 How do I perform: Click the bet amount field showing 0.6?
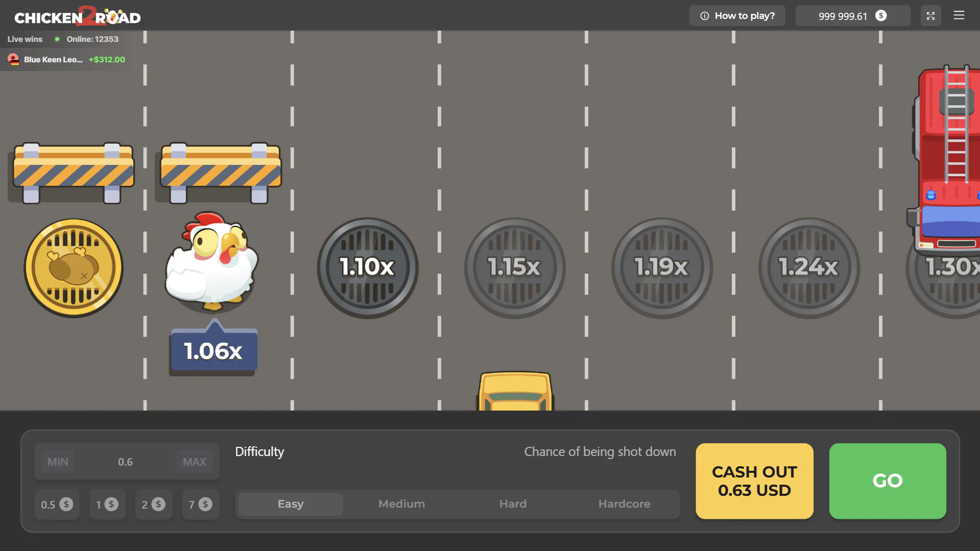pos(126,462)
